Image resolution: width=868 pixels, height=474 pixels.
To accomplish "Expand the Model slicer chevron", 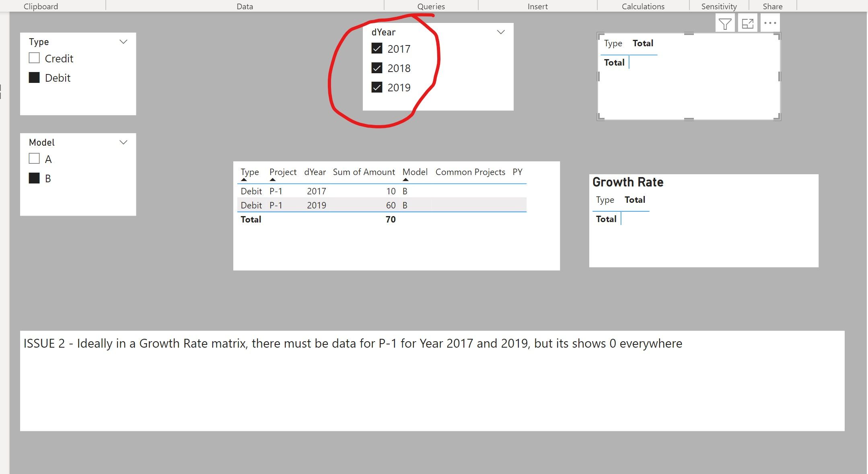I will [x=123, y=142].
